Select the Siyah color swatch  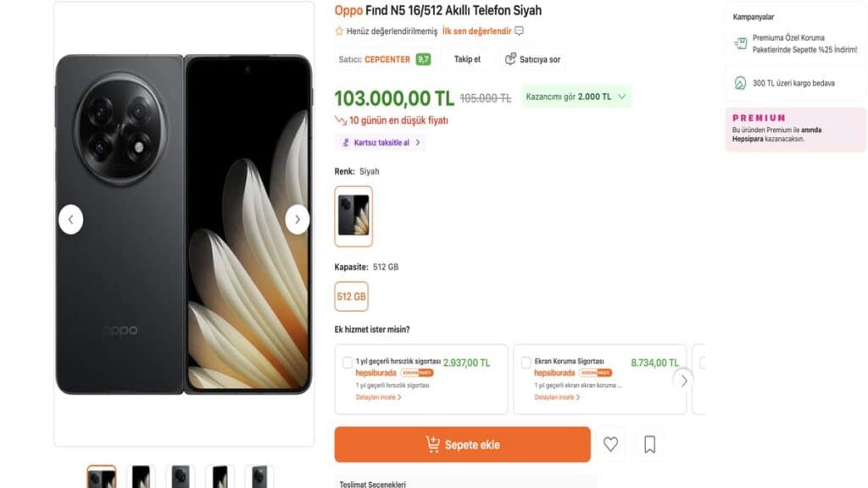(x=353, y=215)
